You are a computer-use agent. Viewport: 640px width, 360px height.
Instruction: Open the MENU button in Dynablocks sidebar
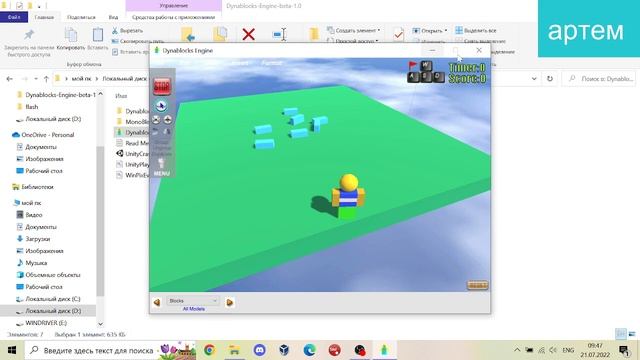(x=162, y=173)
